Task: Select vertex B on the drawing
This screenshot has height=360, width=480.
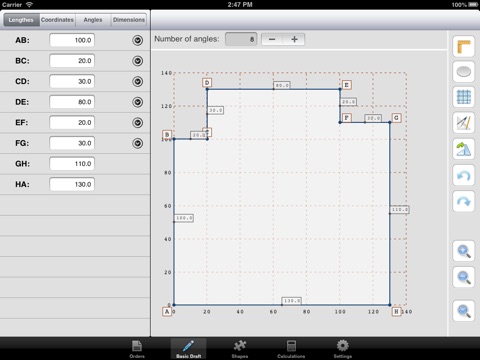Action: (x=167, y=135)
